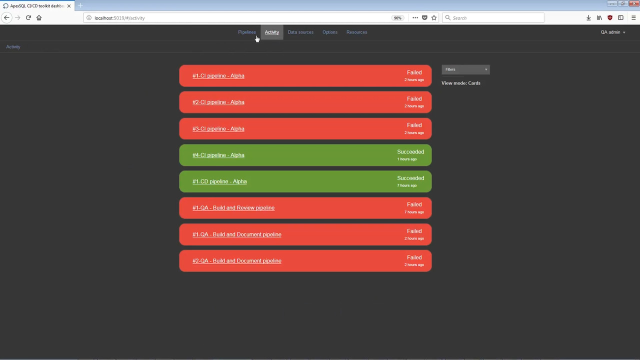Go to the Options tab

pyautogui.click(x=330, y=32)
